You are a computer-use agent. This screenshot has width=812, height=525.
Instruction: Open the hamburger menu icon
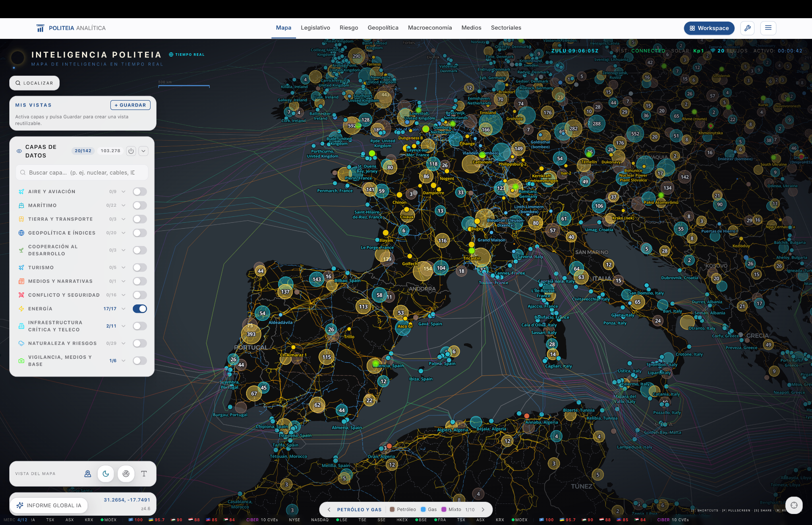(768, 28)
